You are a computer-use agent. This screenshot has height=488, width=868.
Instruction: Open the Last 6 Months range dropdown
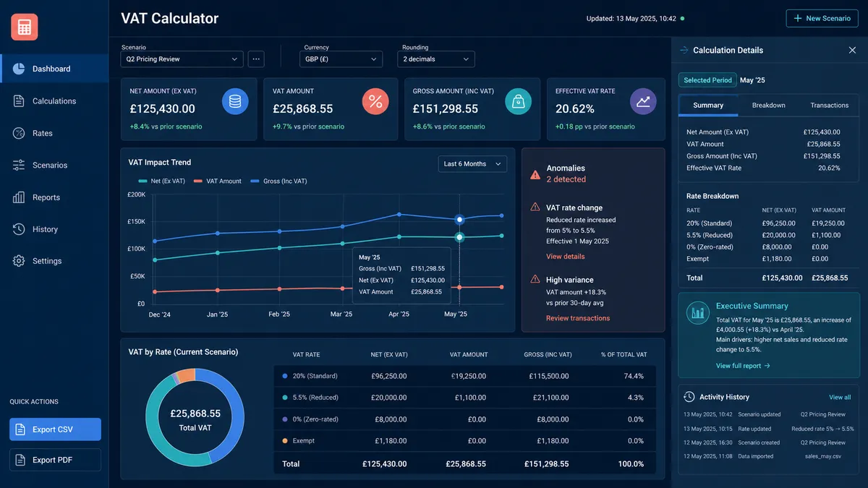point(472,164)
